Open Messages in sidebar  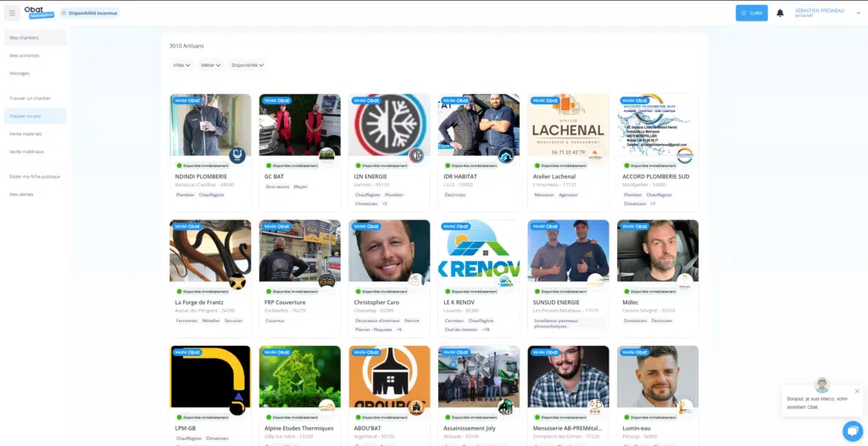click(x=35, y=73)
